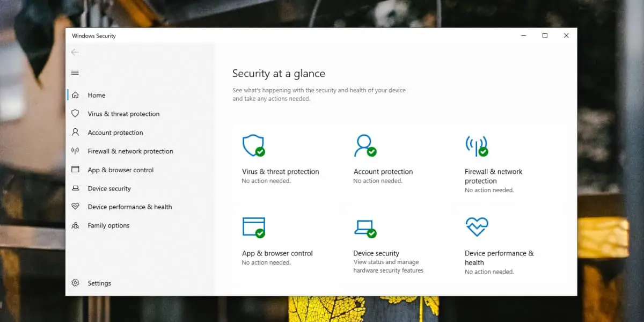Click 'No action needed.' under Virus & threat protection
The image size is (644, 322).
pyautogui.click(x=266, y=181)
